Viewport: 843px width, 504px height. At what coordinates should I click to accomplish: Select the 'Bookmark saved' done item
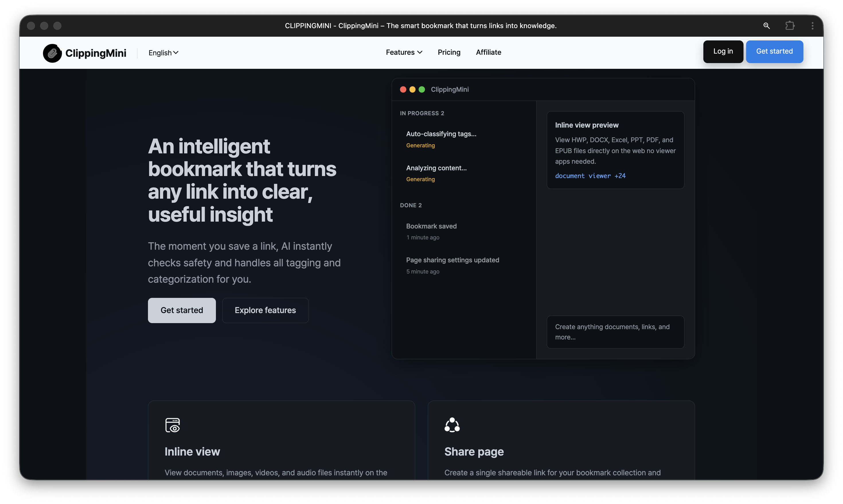pyautogui.click(x=431, y=226)
